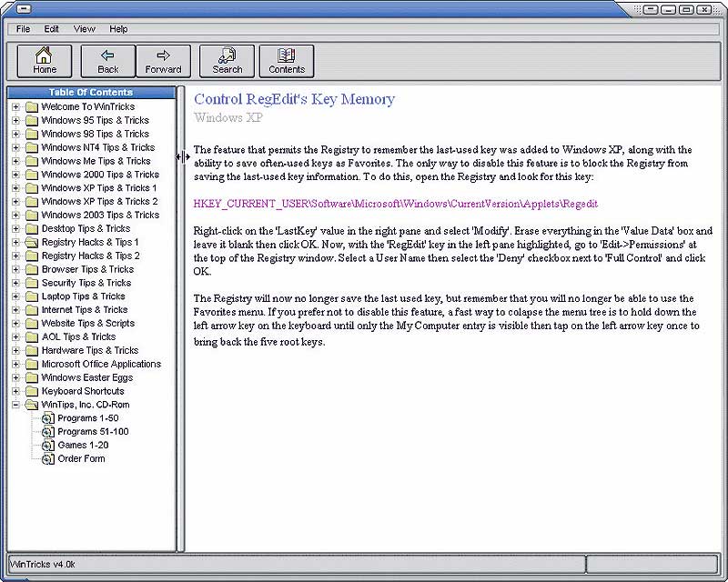Expand the Windows XP Tips & Tricks 1 node
The image size is (728, 582).
15,188
